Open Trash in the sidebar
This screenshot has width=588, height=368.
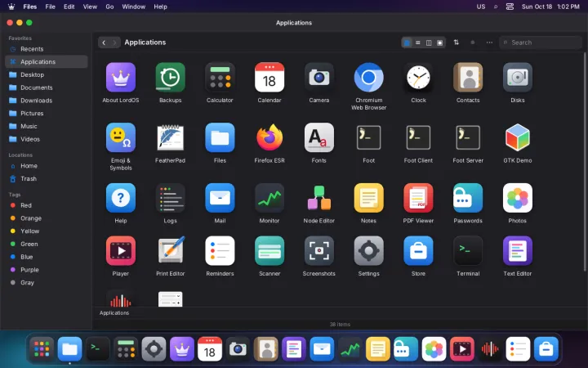click(47, 178)
